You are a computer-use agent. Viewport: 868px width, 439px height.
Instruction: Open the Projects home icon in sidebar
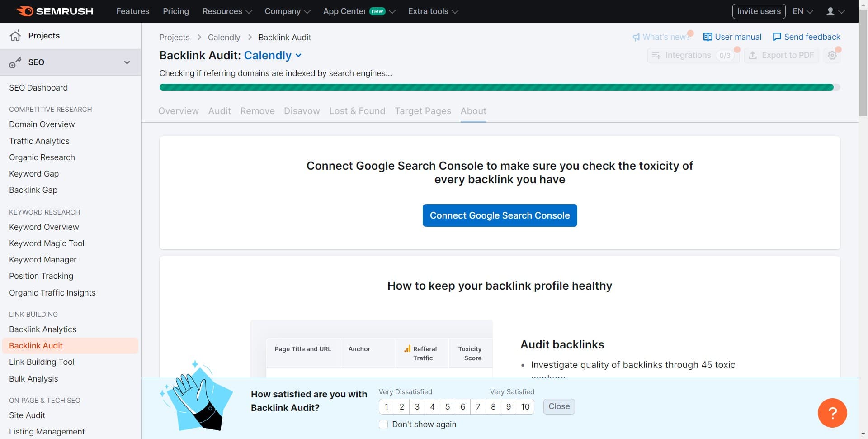15,35
